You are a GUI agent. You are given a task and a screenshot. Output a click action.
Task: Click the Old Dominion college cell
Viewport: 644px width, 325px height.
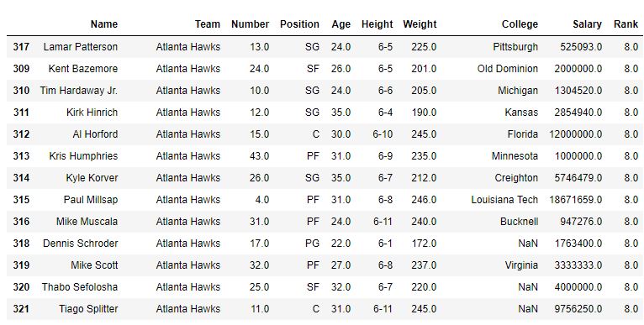click(x=508, y=69)
